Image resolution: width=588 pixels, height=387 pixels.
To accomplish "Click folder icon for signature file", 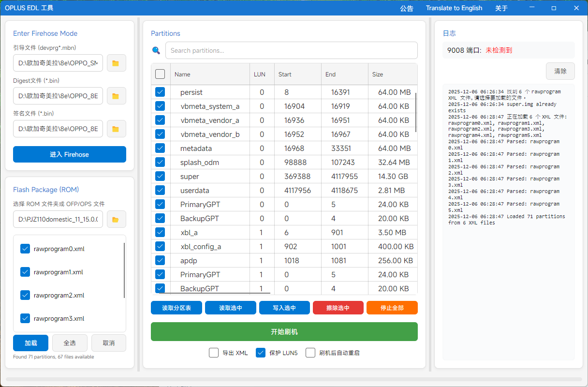I will click(116, 129).
